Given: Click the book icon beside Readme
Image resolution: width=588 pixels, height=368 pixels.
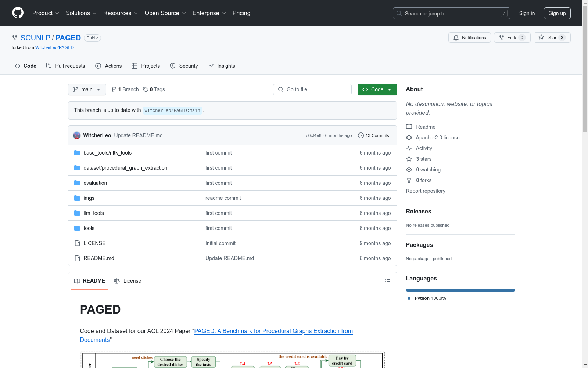Looking at the screenshot, I should 409,127.
